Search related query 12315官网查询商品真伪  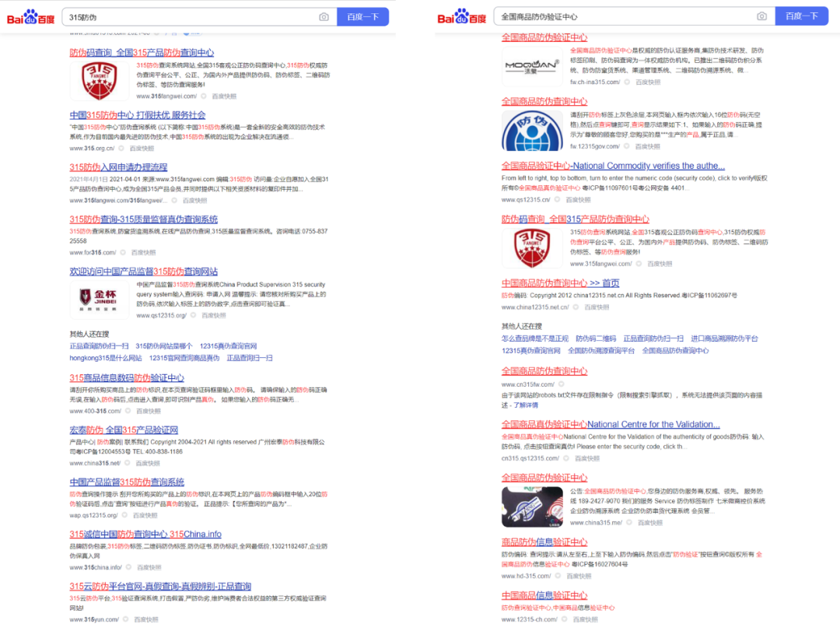point(184,358)
